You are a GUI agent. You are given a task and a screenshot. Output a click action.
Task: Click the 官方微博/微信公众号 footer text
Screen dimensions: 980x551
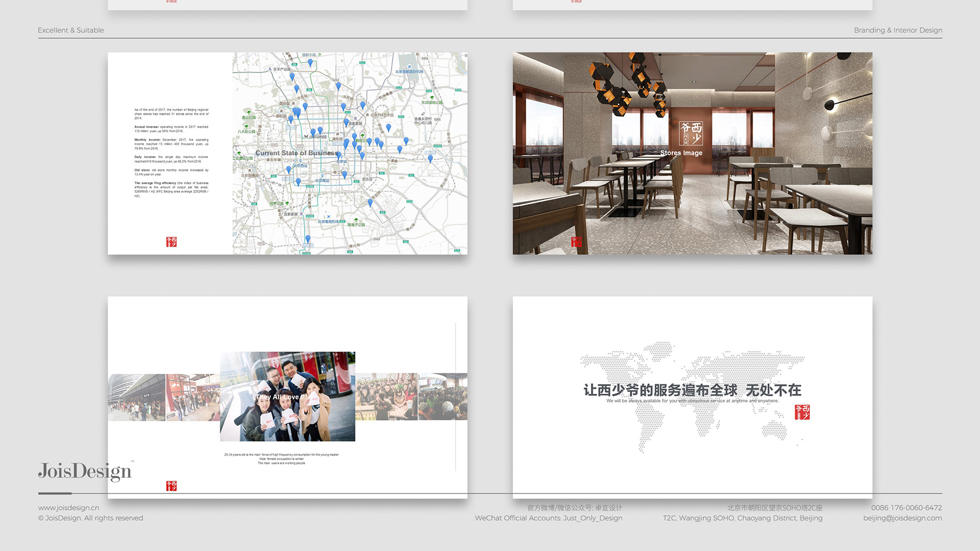[x=575, y=508]
